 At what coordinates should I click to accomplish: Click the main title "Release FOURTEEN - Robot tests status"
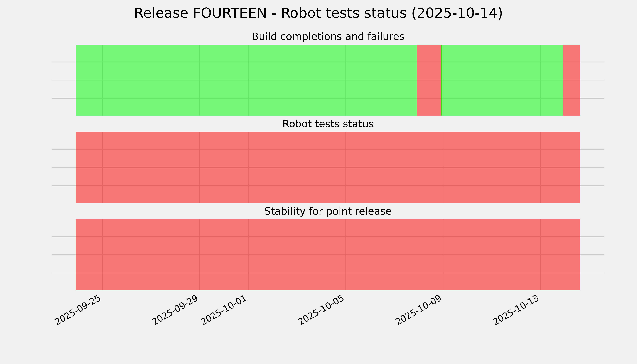click(318, 13)
